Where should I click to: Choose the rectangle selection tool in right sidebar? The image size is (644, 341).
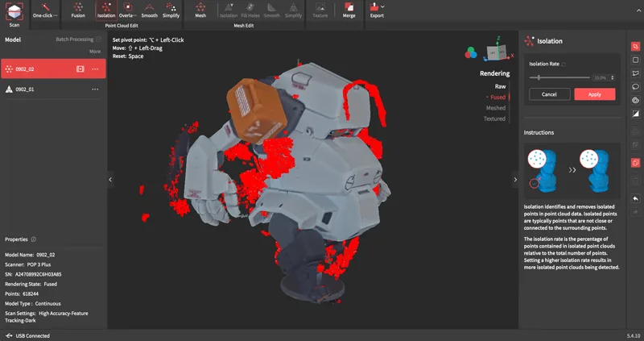click(x=635, y=60)
